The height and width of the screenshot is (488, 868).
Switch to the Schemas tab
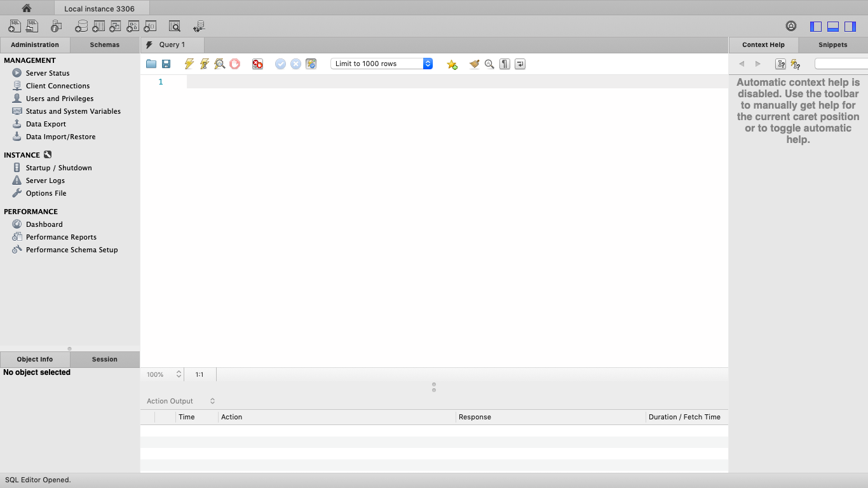[104, 44]
